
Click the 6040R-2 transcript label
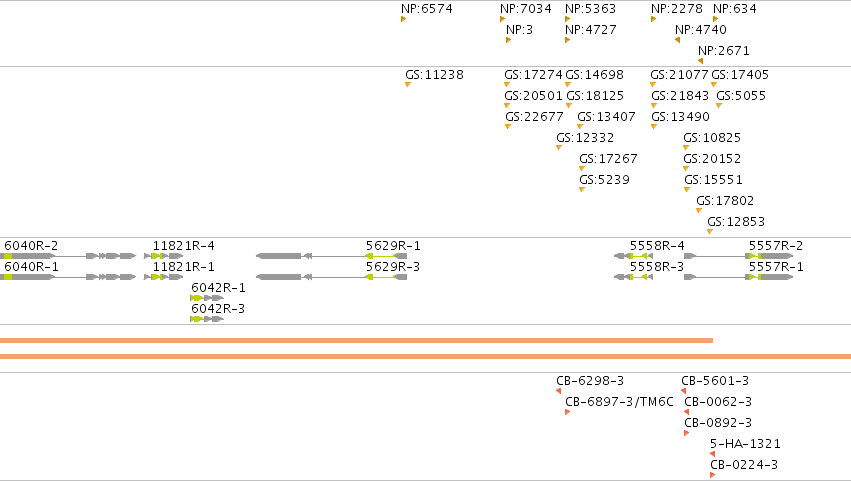pos(31,246)
